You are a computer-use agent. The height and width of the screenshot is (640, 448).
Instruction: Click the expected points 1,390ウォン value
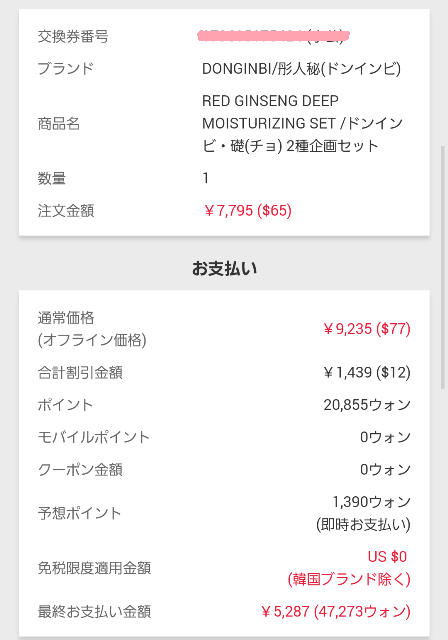(371, 502)
